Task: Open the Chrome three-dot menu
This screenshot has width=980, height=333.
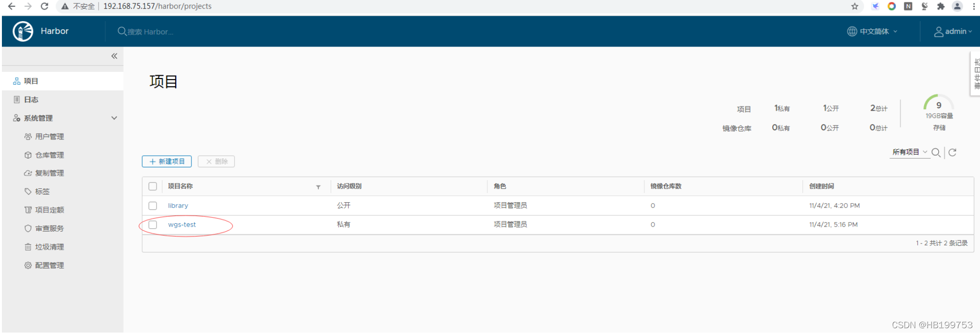Action: tap(974, 6)
